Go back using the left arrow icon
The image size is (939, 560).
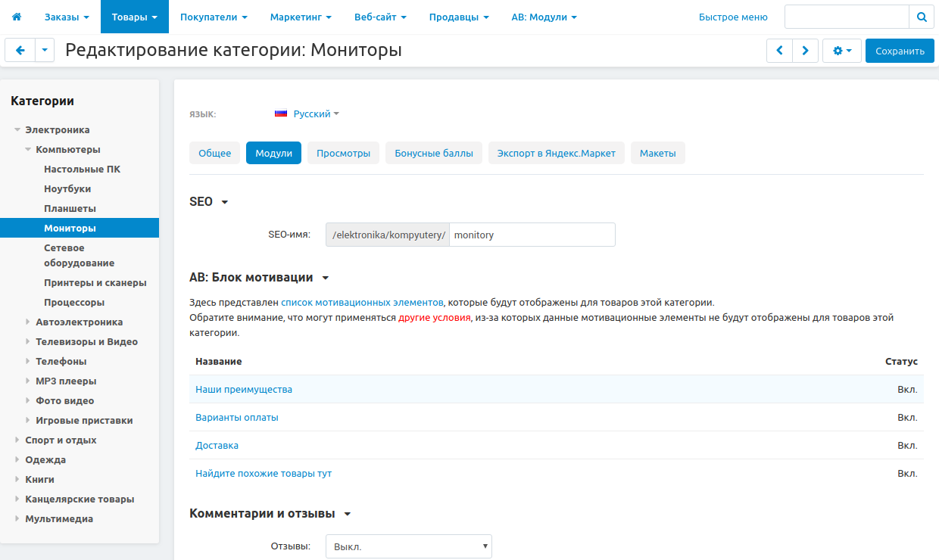point(20,50)
